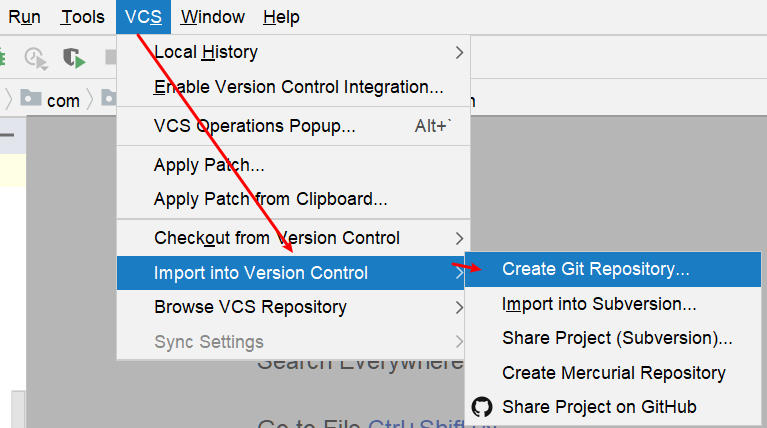Expand Browse VCS Repository submenu arrow
Image resolution: width=767 pixels, height=428 pixels.
click(459, 307)
